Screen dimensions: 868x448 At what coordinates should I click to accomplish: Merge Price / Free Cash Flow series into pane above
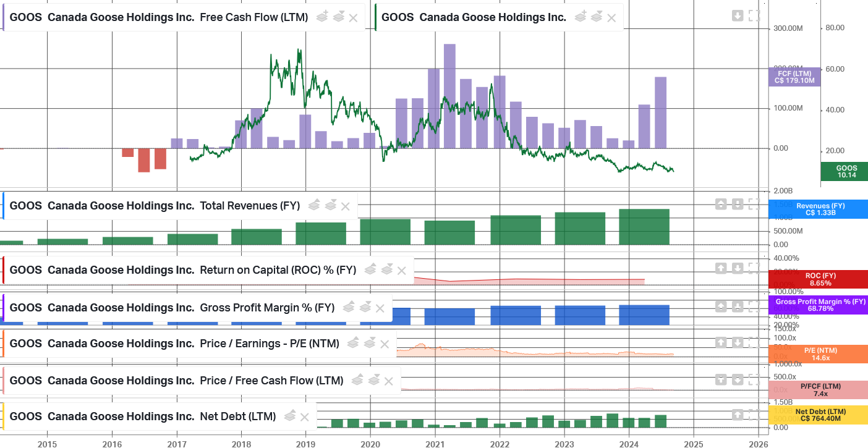coord(357,380)
